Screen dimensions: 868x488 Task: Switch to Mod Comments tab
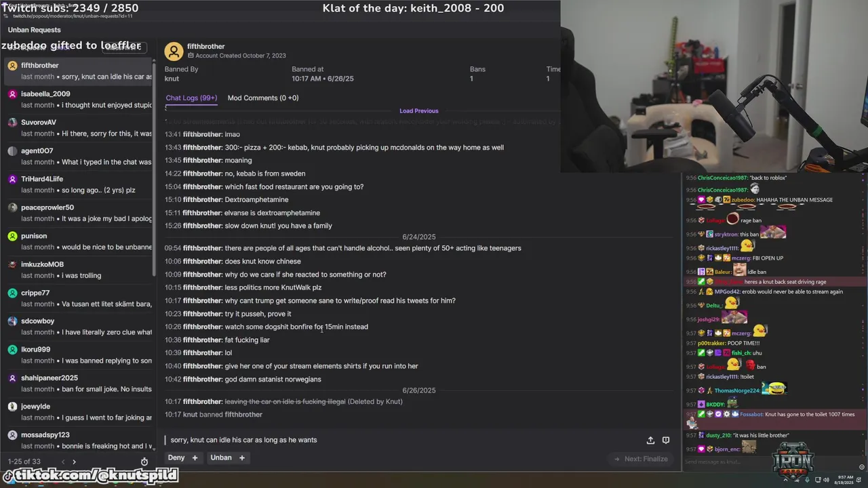coord(263,98)
